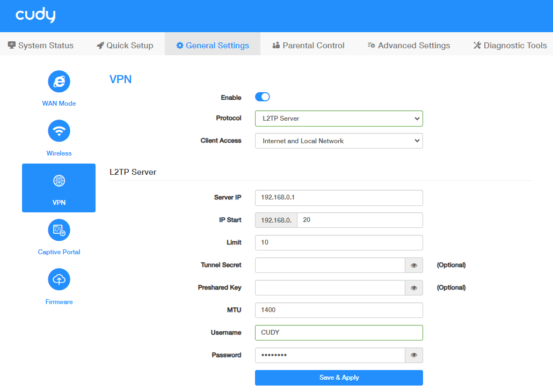Open the WAN Mode sidebar icon
Image resolution: width=553 pixels, height=392 pixels.
click(59, 82)
